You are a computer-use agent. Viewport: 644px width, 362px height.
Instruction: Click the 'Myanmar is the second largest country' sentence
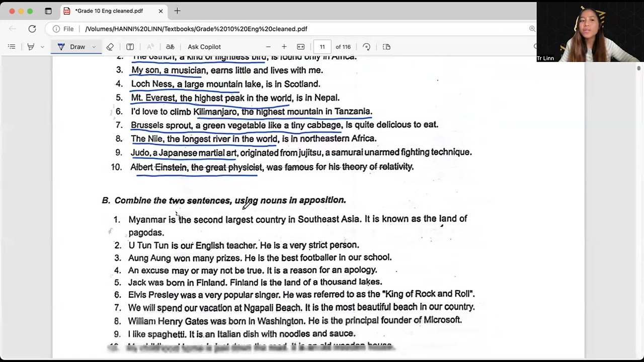[297, 225]
